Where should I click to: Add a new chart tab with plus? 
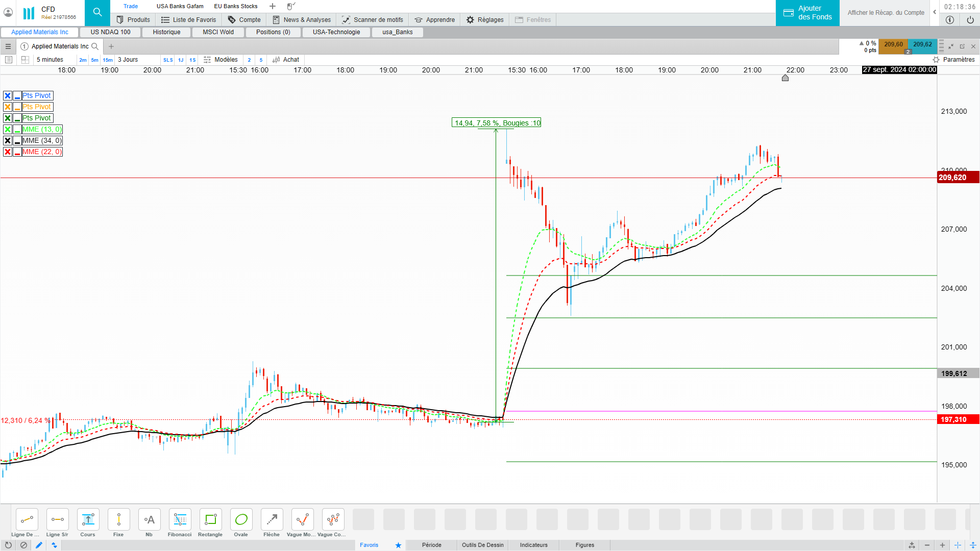point(111,46)
